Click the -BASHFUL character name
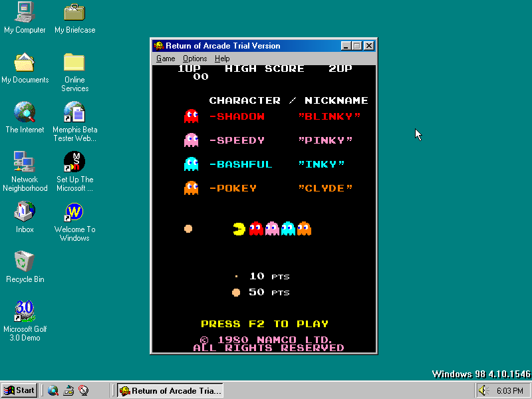 click(x=241, y=164)
